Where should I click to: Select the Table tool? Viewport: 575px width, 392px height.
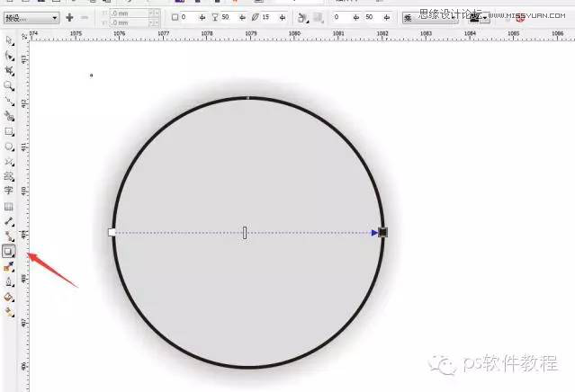(x=9, y=206)
